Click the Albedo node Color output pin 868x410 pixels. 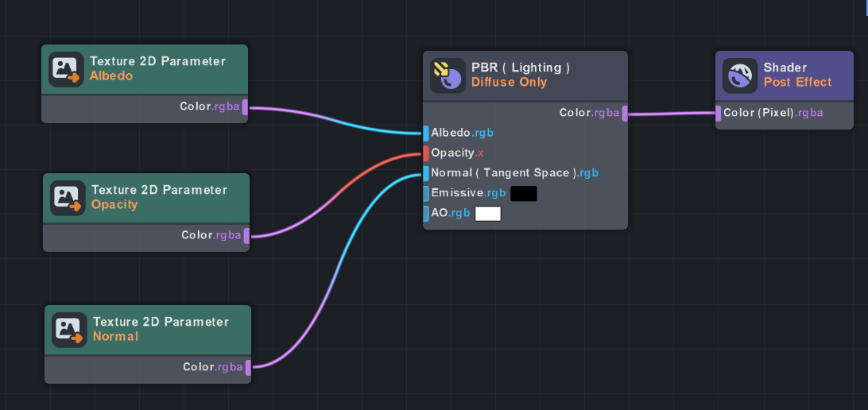(x=245, y=107)
